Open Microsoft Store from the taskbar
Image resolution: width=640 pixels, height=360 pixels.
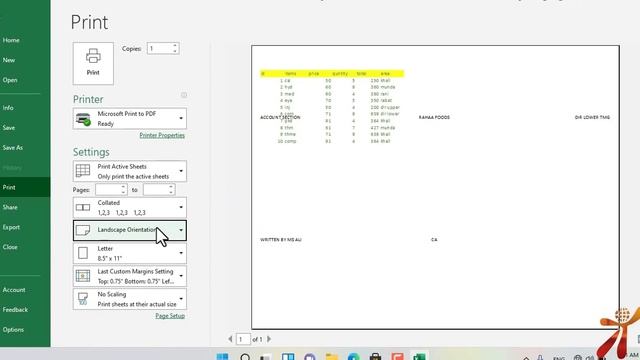click(x=376, y=357)
